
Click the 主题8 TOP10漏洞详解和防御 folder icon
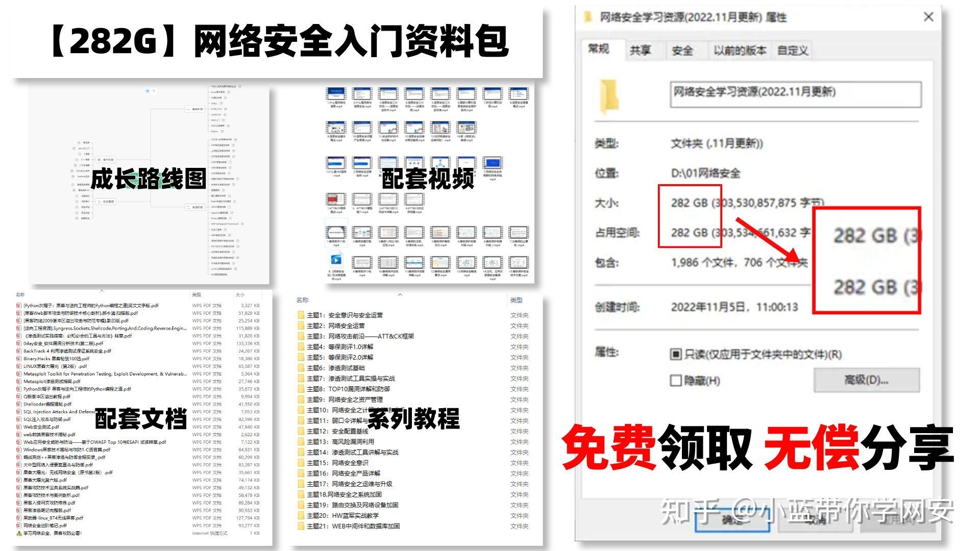(x=301, y=389)
